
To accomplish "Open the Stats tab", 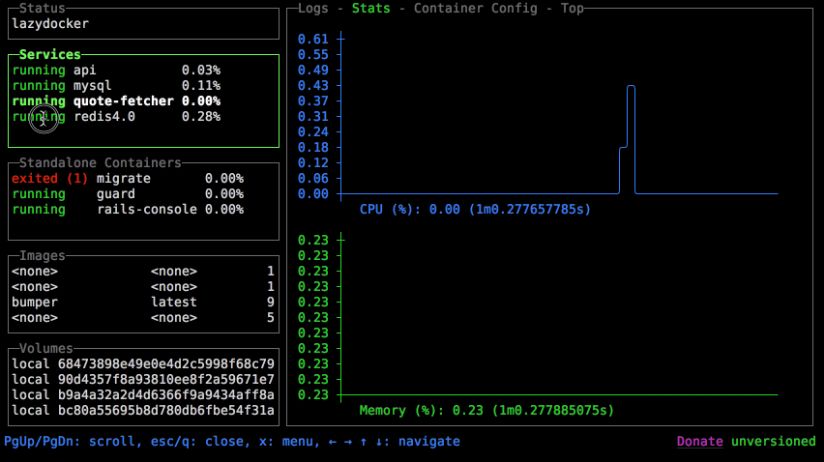I will click(x=371, y=8).
